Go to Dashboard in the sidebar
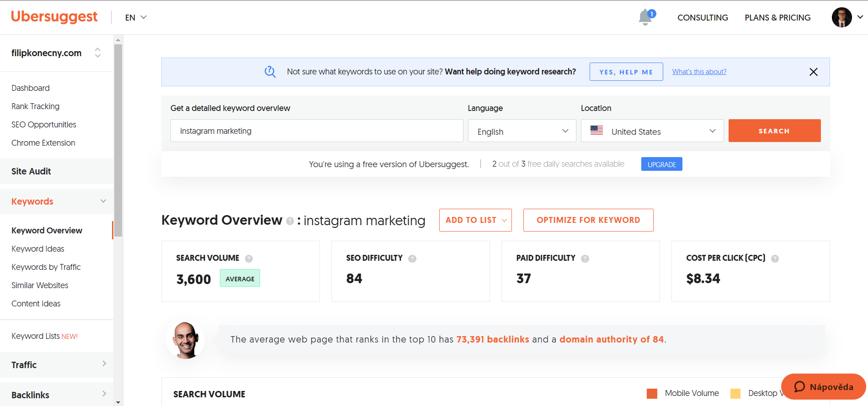The height and width of the screenshot is (406, 868). 31,88
